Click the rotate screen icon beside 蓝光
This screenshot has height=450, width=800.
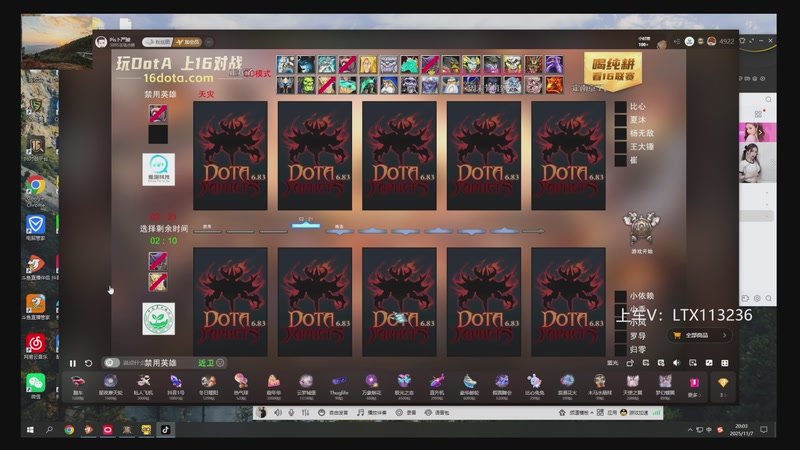(x=630, y=363)
